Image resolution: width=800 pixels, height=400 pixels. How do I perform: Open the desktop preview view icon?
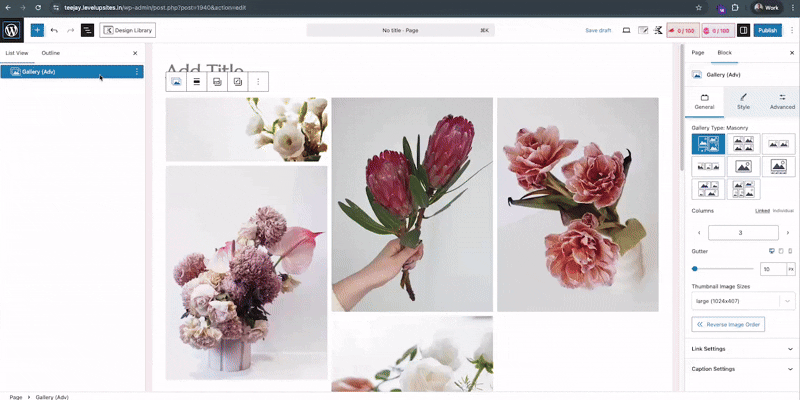coord(626,31)
